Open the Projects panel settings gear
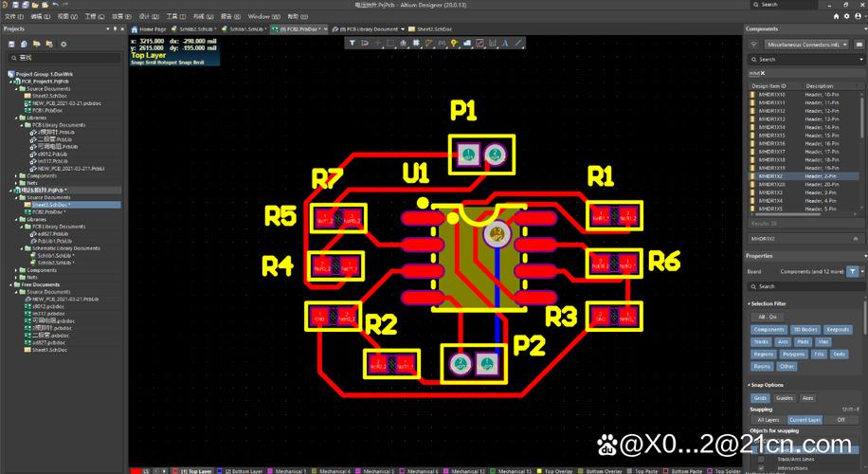 tap(63, 44)
